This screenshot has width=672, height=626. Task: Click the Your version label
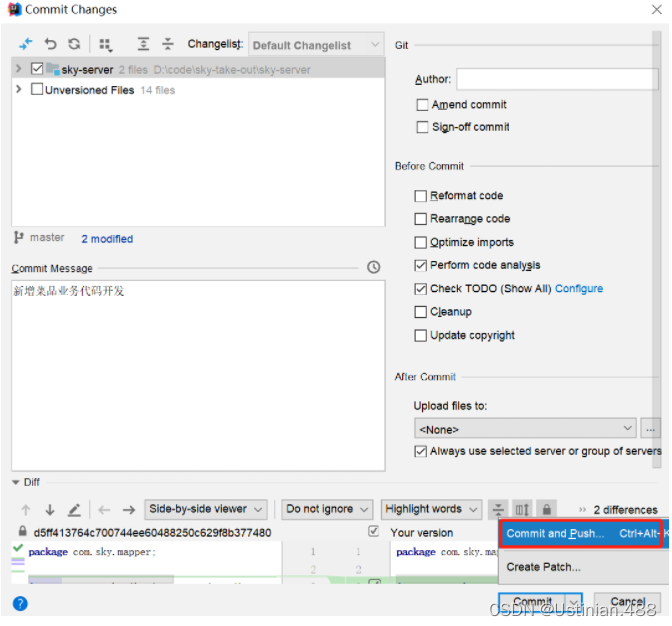click(x=422, y=533)
